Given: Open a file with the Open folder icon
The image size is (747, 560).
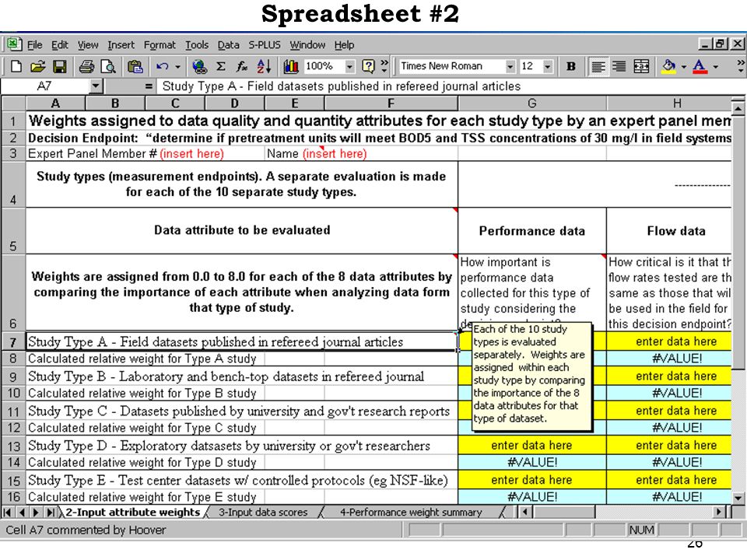Looking at the screenshot, I should (x=37, y=66).
